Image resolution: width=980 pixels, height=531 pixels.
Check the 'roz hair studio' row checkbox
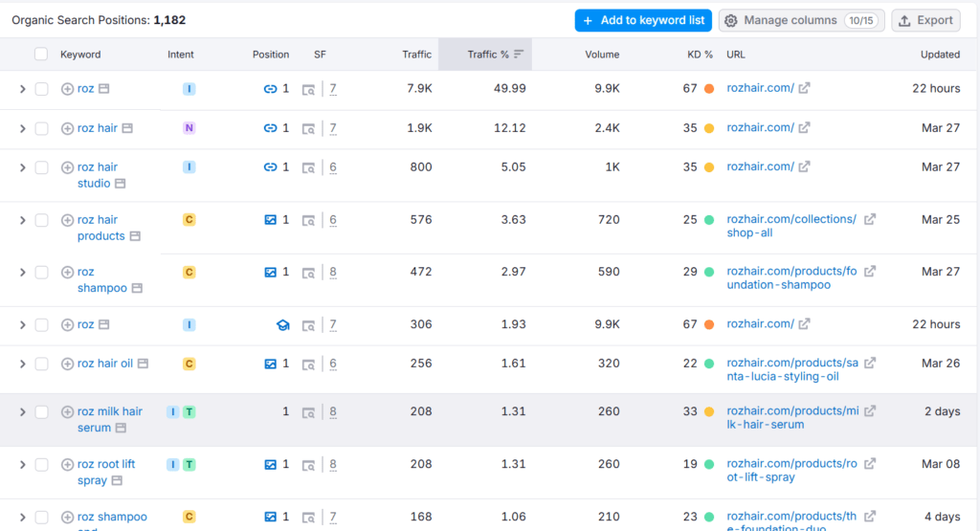41,167
